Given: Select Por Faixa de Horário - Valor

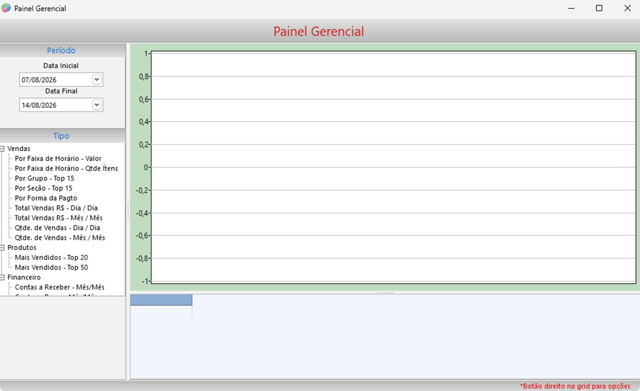Looking at the screenshot, I should pyautogui.click(x=58, y=158).
